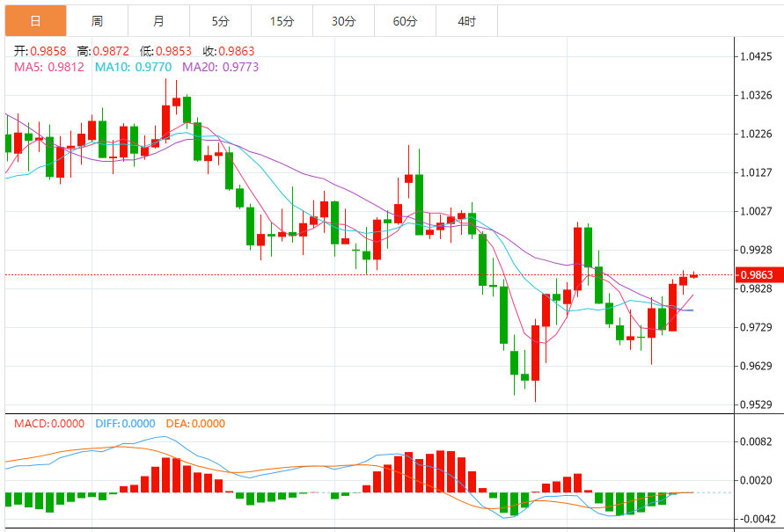This screenshot has height=532, width=784.
Task: Click the 0.0082 MACD axis label
Action: (757, 441)
